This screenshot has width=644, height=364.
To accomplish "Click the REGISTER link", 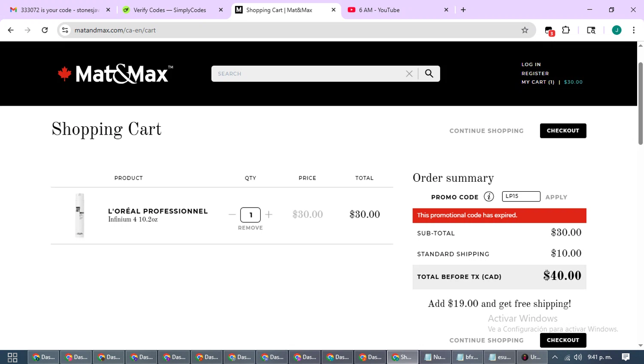I will (535, 73).
